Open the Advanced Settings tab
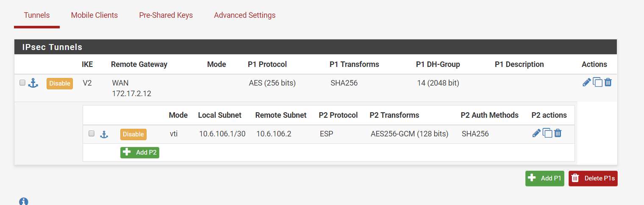This screenshot has width=644, height=205. (244, 15)
